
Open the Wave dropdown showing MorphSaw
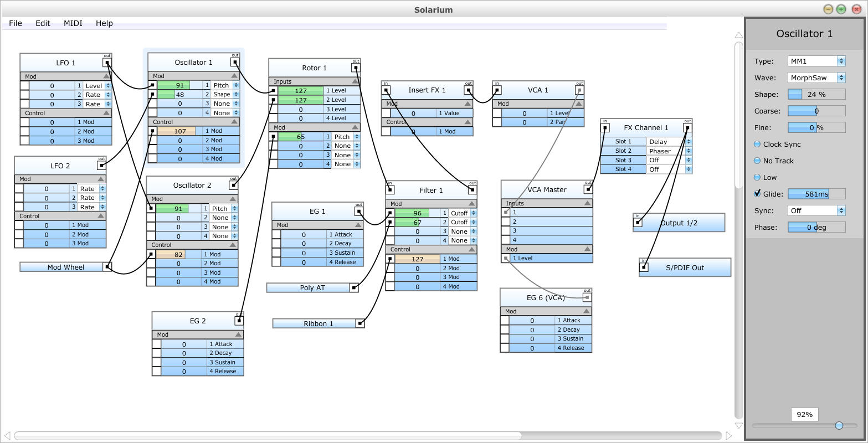click(x=816, y=78)
